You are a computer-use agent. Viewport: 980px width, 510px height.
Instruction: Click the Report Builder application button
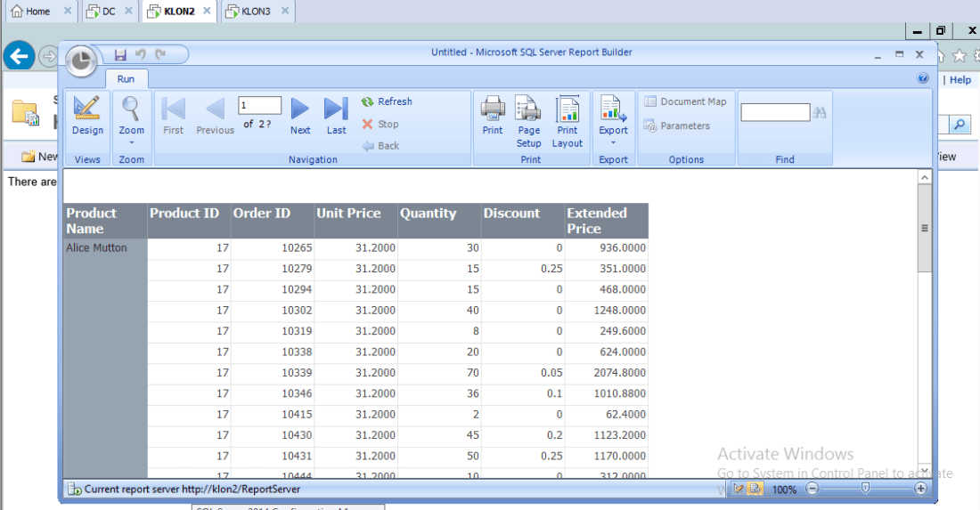coord(82,61)
